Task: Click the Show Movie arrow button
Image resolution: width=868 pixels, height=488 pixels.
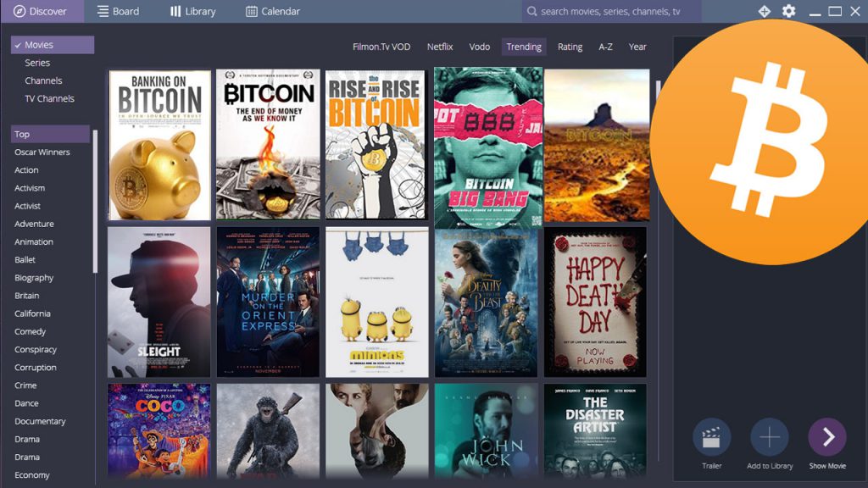Action: coord(827,437)
